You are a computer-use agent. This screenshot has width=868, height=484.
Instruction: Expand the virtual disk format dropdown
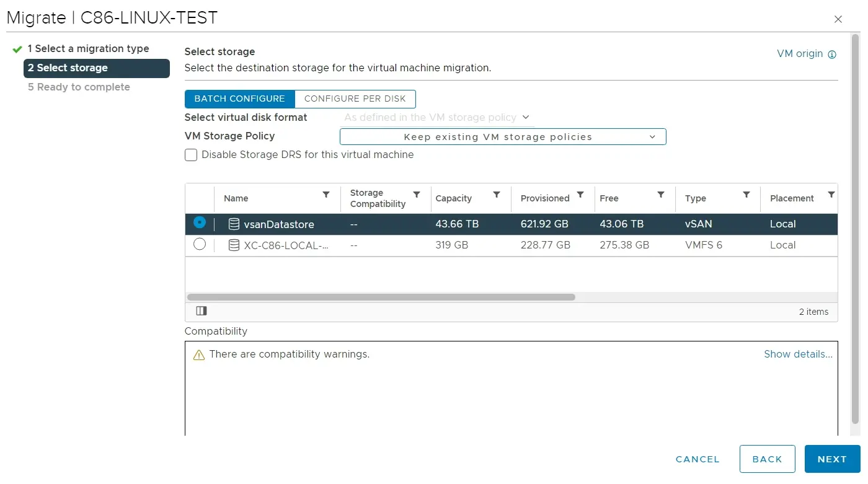[x=436, y=117]
